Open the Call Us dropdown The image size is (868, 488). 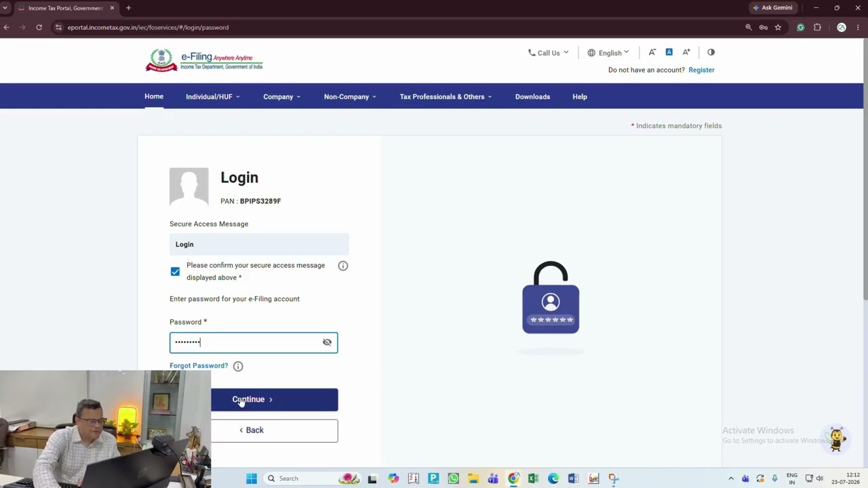click(x=548, y=53)
